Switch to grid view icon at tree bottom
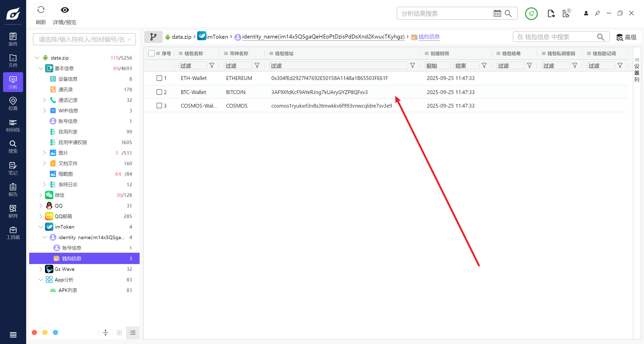 pyautogui.click(x=119, y=333)
